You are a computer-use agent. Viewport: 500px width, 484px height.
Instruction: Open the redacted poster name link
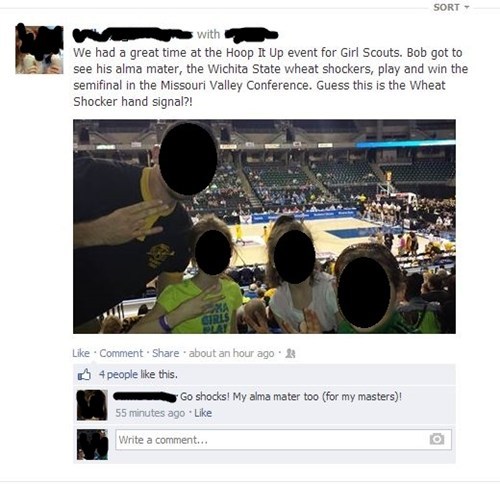(133, 35)
